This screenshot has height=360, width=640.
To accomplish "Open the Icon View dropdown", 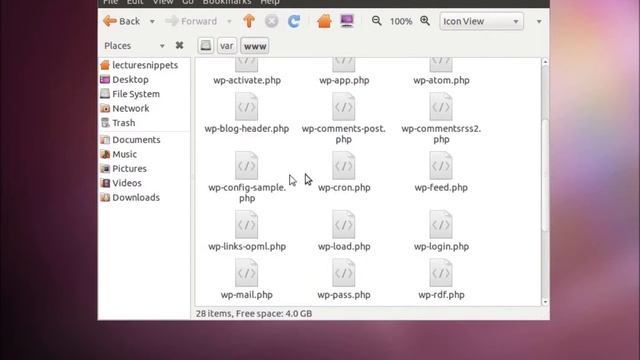I will tap(481, 21).
